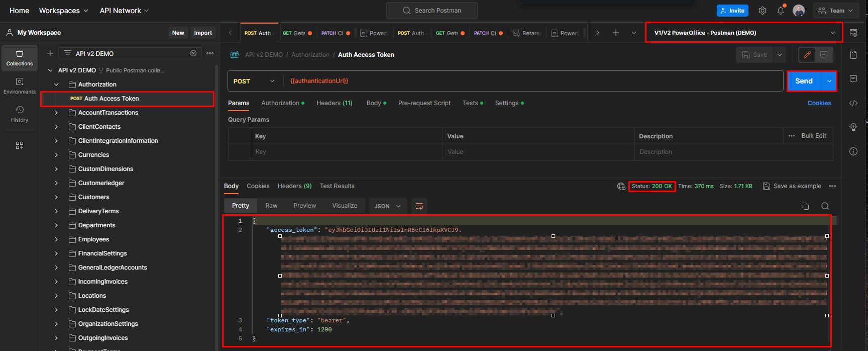Search the response with magnifier icon
This screenshot has height=351, width=868.
click(x=825, y=206)
